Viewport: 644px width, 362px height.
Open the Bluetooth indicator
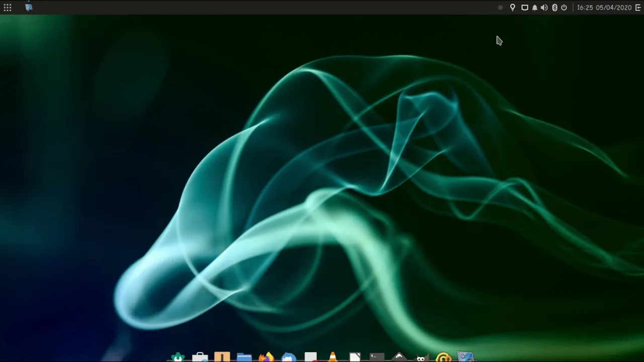tap(554, 8)
